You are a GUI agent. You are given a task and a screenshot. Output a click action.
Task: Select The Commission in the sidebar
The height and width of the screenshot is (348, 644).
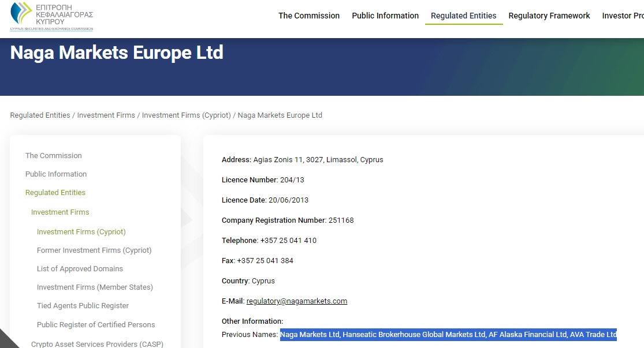[x=53, y=156]
